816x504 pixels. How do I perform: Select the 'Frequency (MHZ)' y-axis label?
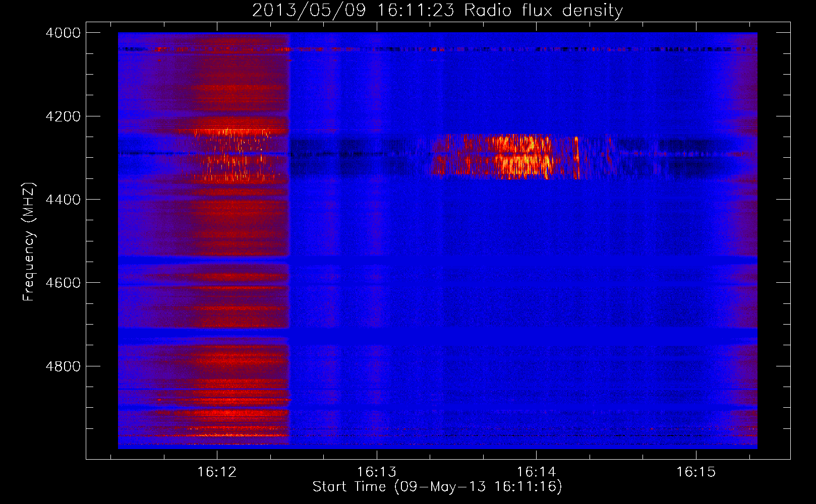[28, 242]
